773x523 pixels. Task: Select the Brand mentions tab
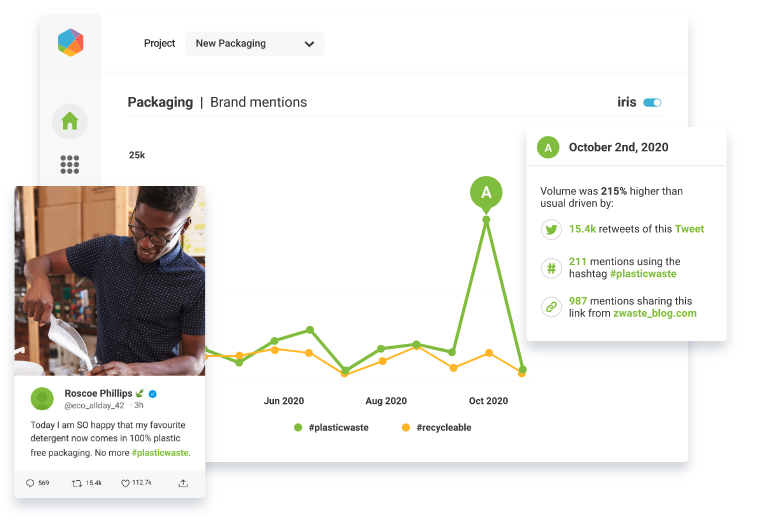tap(258, 102)
